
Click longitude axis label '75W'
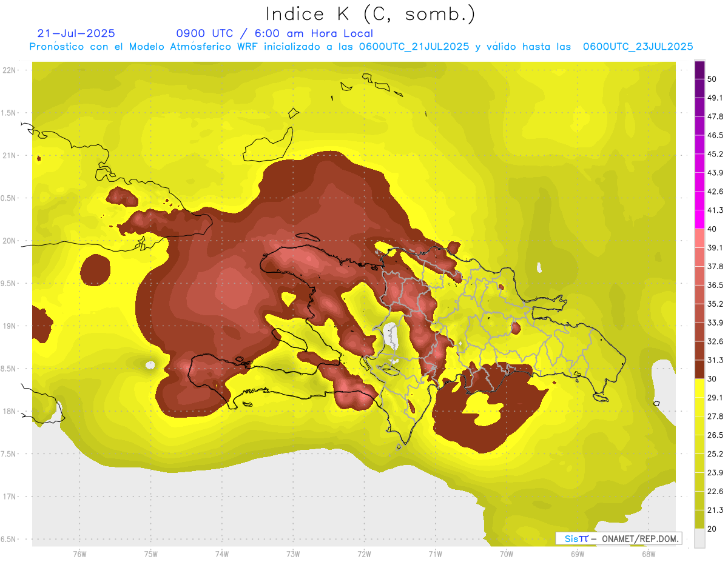150,554
